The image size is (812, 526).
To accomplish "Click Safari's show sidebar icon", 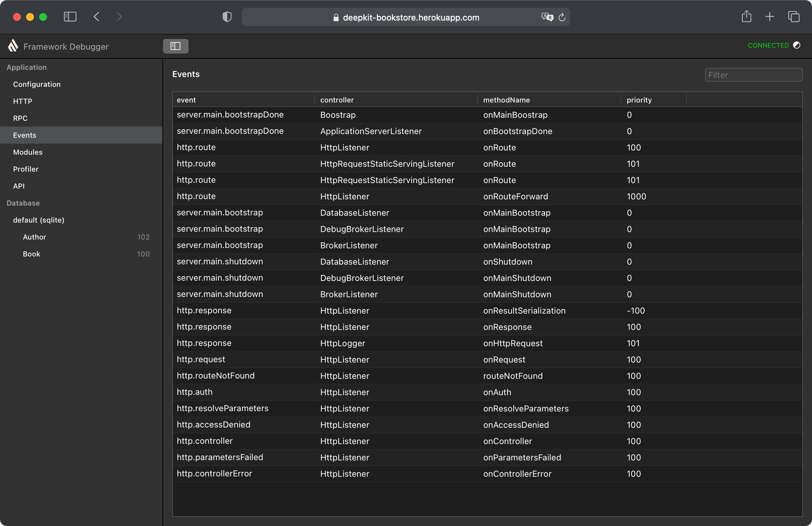I will 70,17.
